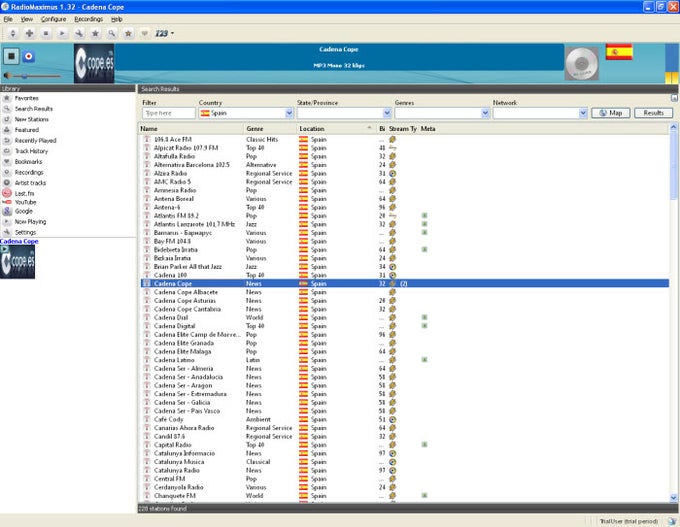
Task: Click the play arrow icon in the toolbar
Action: click(62, 33)
